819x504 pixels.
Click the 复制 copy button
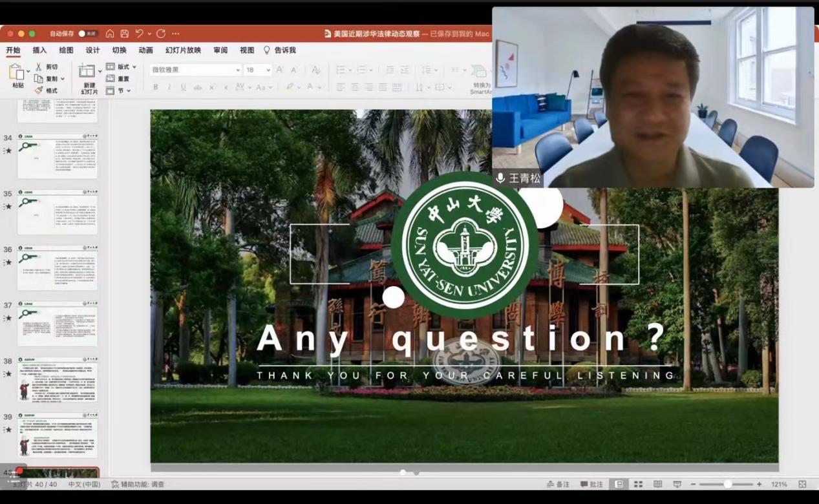[45, 79]
